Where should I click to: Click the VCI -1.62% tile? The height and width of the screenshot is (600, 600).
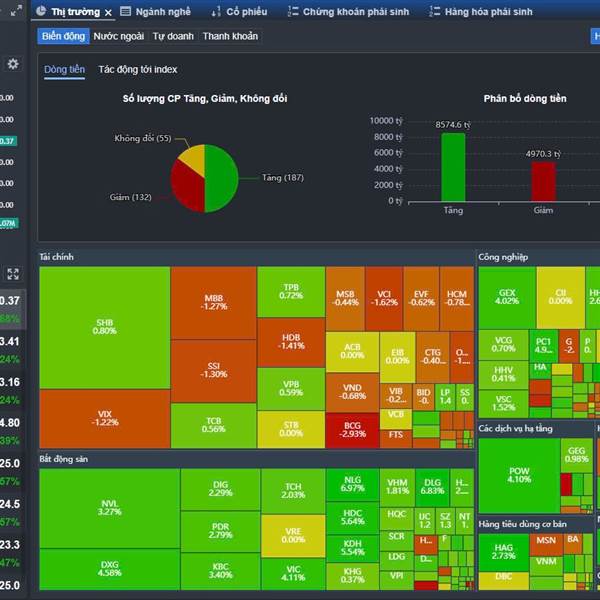tap(384, 298)
